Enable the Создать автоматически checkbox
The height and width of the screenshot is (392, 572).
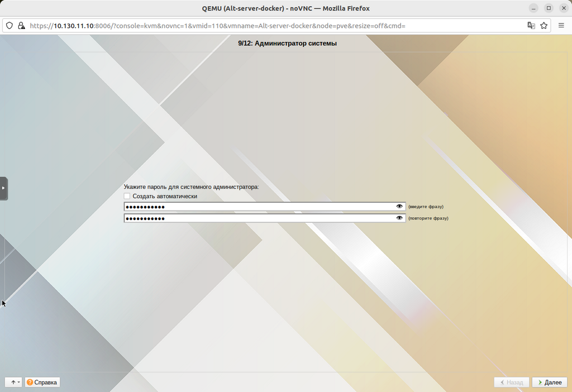(x=127, y=197)
